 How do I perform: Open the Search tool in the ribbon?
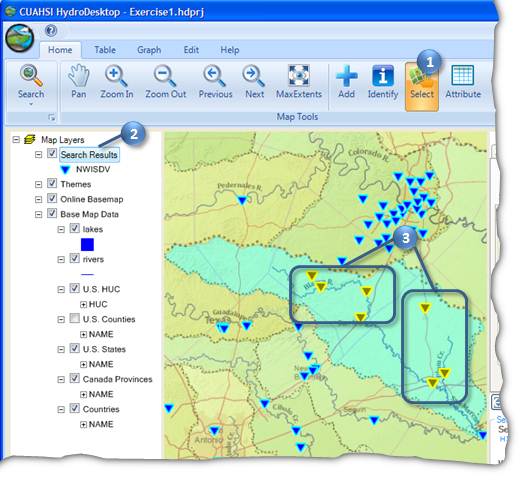coord(31,81)
